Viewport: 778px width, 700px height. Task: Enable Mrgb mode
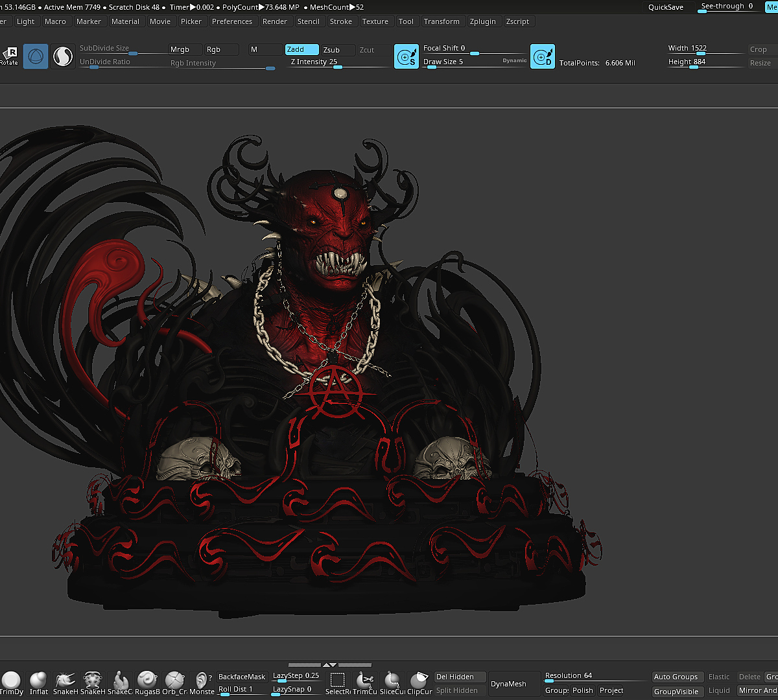185,49
